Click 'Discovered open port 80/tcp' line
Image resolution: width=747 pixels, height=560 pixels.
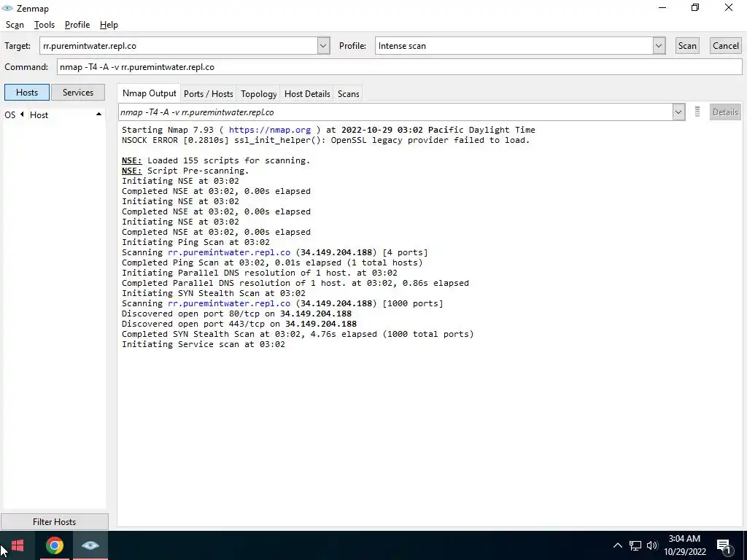[x=237, y=314]
